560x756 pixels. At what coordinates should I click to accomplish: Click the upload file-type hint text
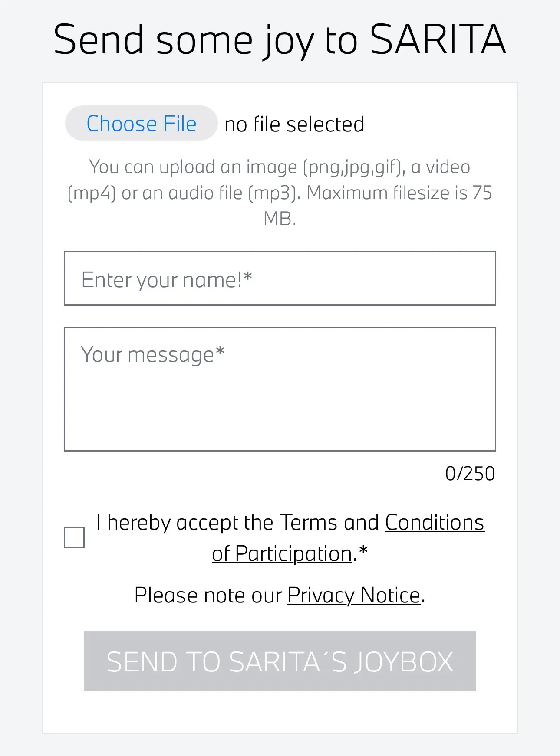pyautogui.click(x=280, y=193)
